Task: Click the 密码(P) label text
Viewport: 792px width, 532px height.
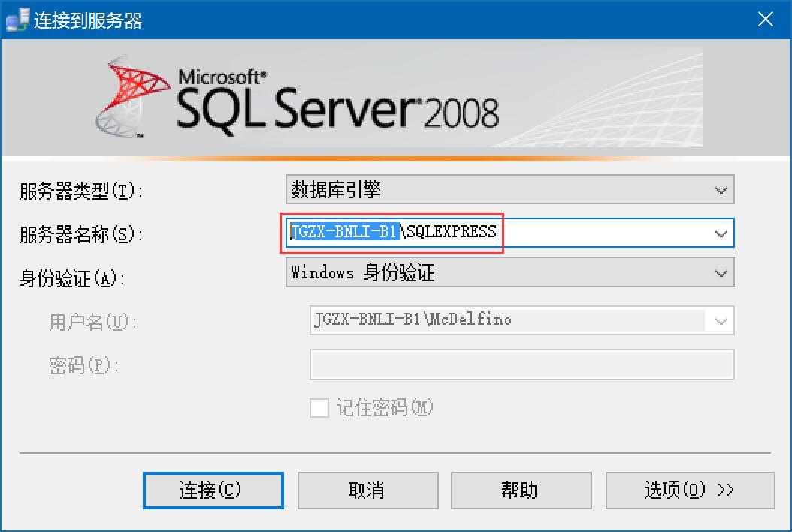Action: (x=83, y=364)
